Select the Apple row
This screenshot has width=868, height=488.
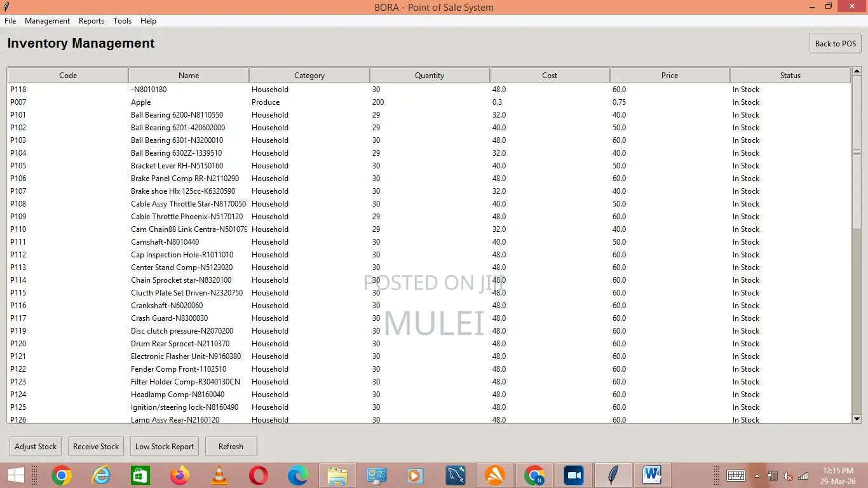click(x=429, y=102)
